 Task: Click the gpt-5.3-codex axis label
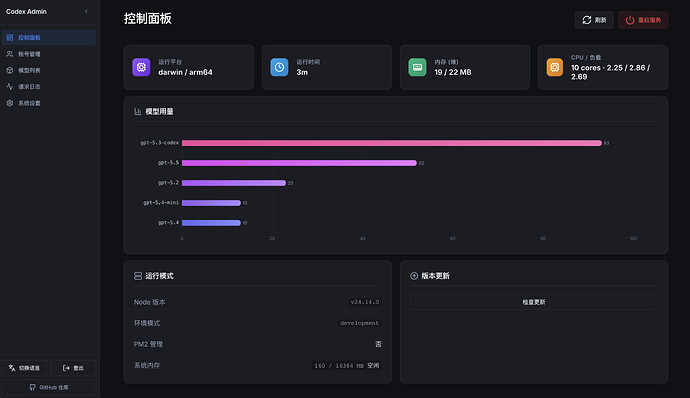[x=160, y=143]
